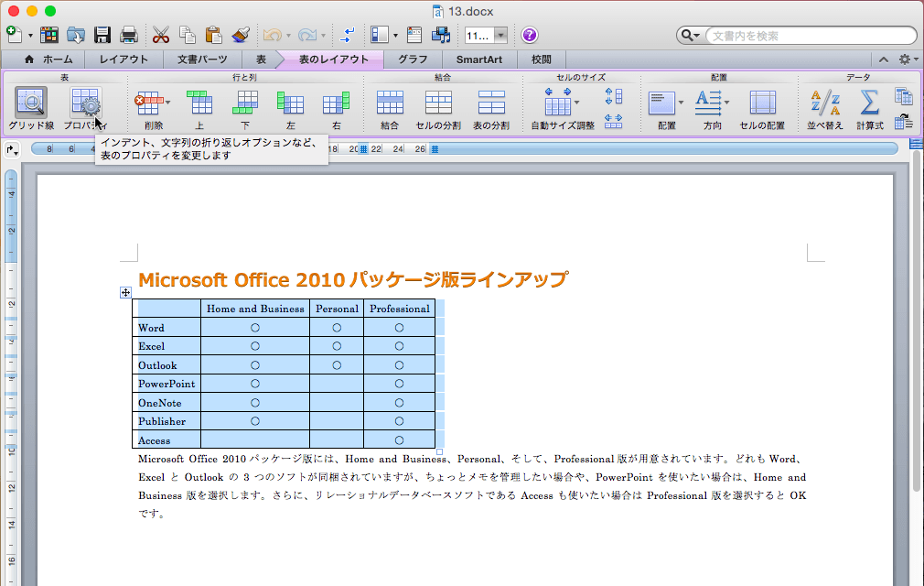924x586 pixels.
Task: Open table Properties in the ribbon
Action: click(85, 103)
